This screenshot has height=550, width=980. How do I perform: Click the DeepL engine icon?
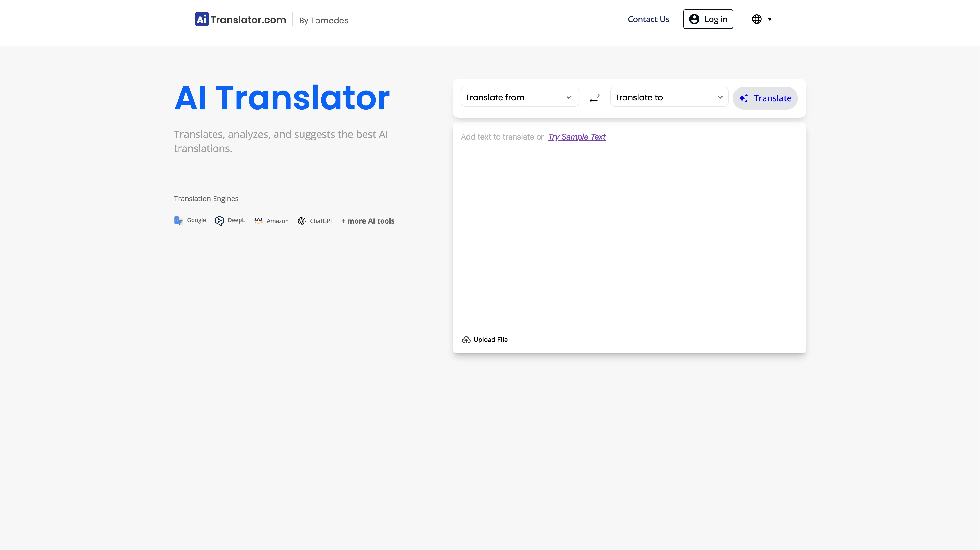[x=219, y=221]
